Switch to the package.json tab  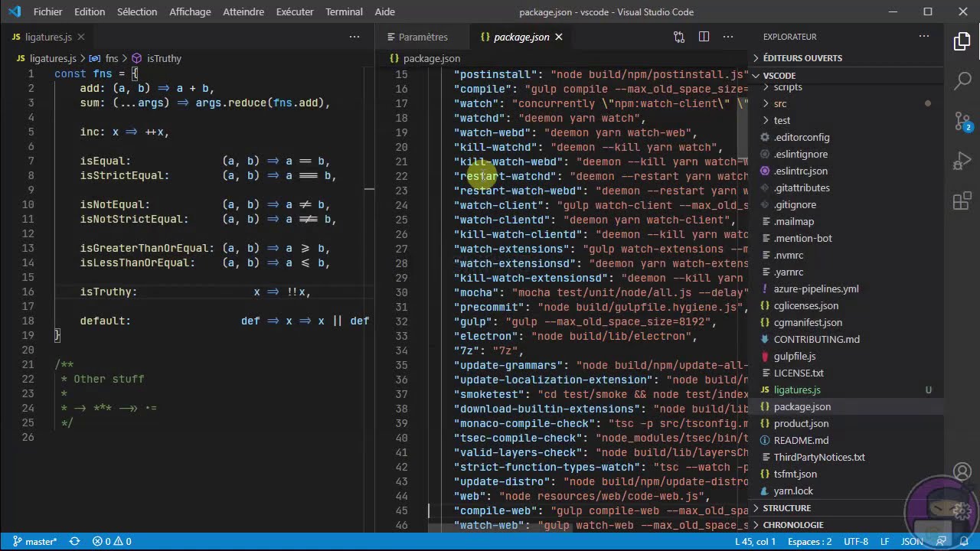coord(521,37)
